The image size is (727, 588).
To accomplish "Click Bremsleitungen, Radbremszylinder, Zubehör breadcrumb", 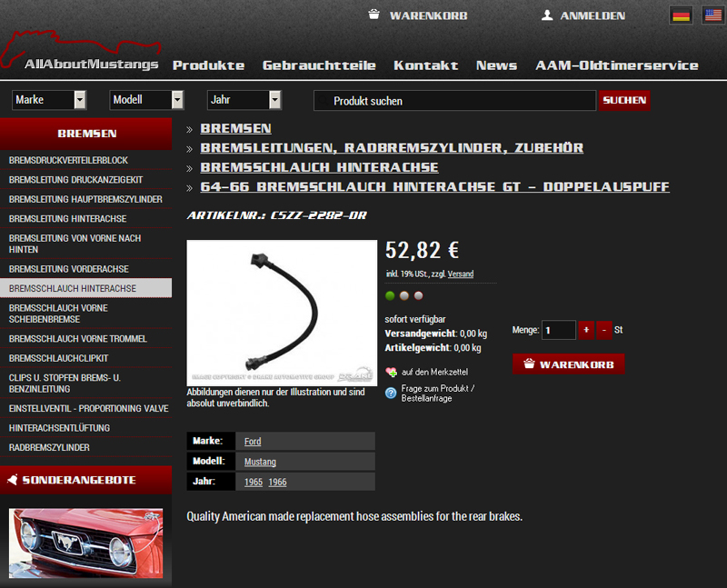I will 392,148.
